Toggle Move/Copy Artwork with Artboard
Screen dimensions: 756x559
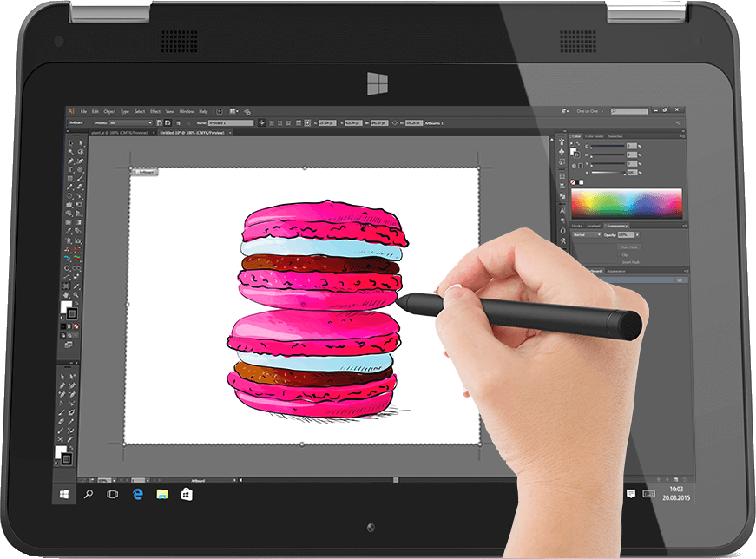coord(262,123)
